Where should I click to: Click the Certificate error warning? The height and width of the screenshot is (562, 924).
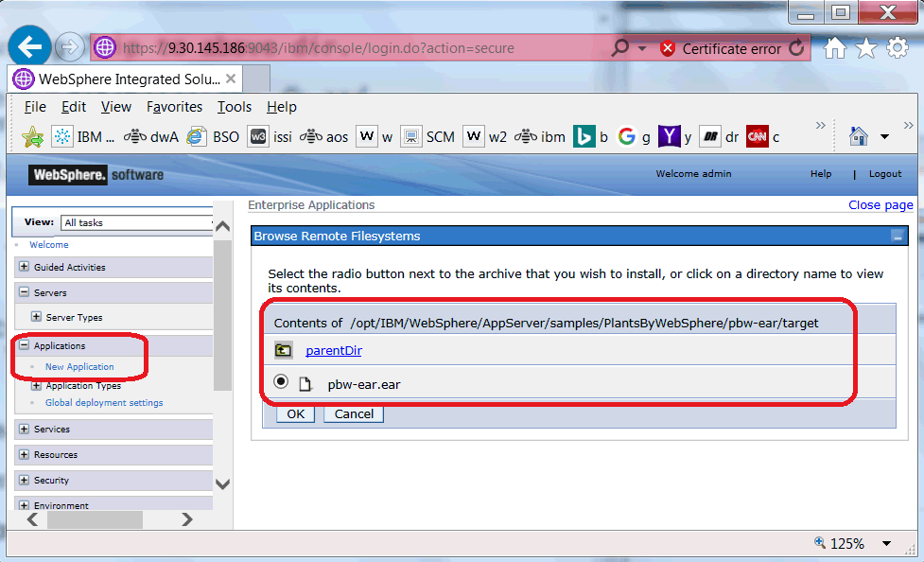click(x=720, y=49)
